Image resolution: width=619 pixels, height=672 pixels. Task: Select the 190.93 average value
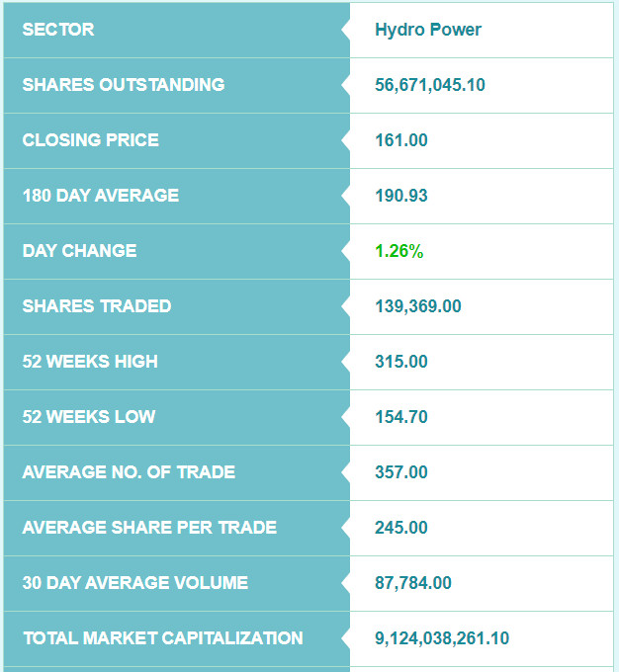pyautogui.click(x=401, y=196)
